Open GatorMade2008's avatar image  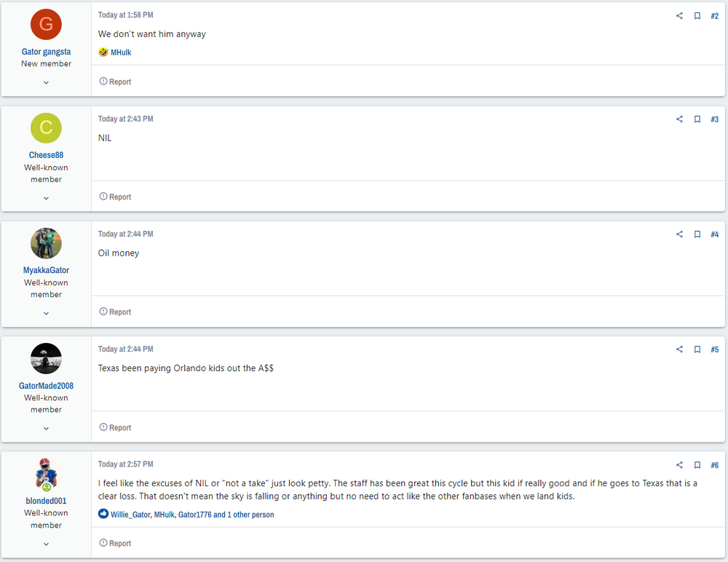coord(46,359)
